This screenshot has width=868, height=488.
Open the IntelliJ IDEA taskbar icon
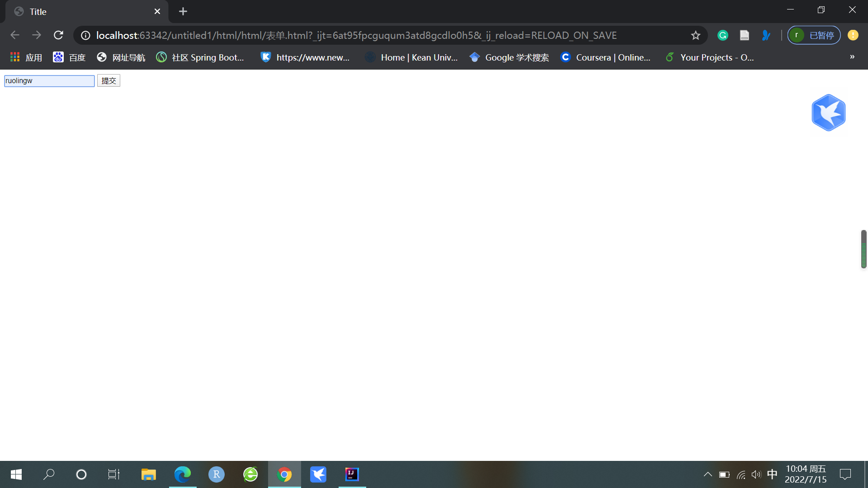[x=352, y=474]
